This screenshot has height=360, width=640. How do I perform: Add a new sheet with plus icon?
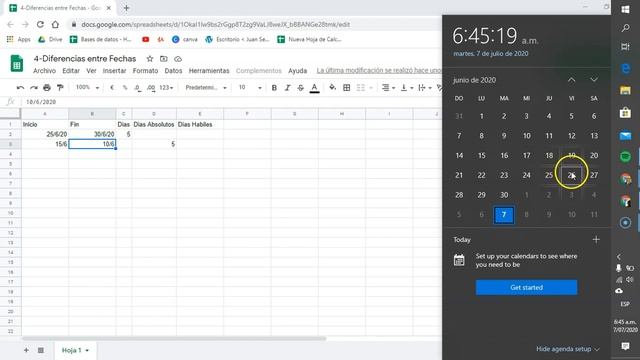tap(26, 350)
